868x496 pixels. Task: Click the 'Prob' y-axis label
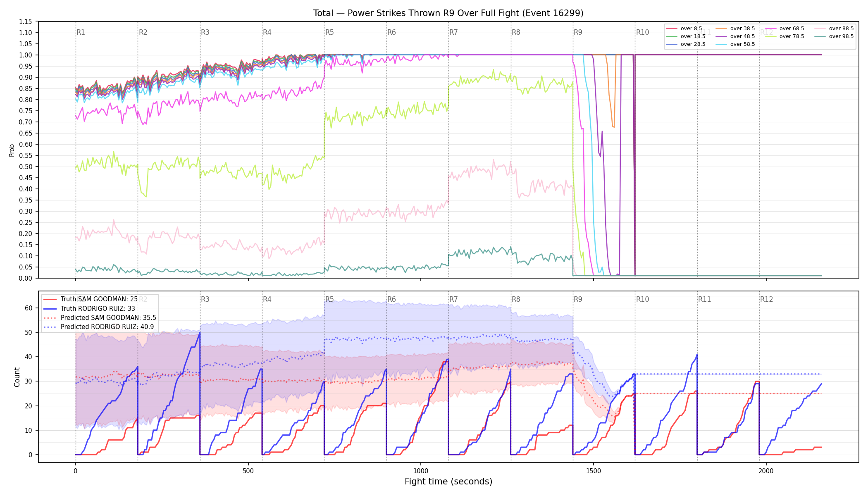[x=12, y=150]
